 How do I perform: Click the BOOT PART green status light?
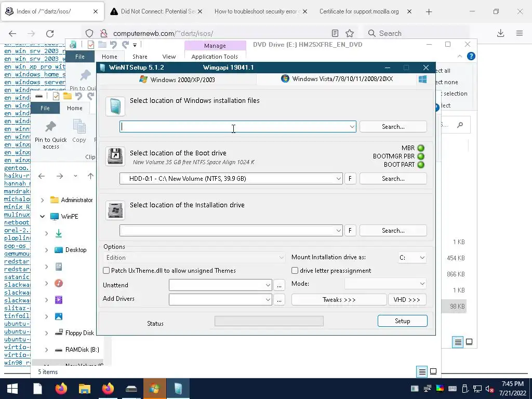click(x=421, y=165)
